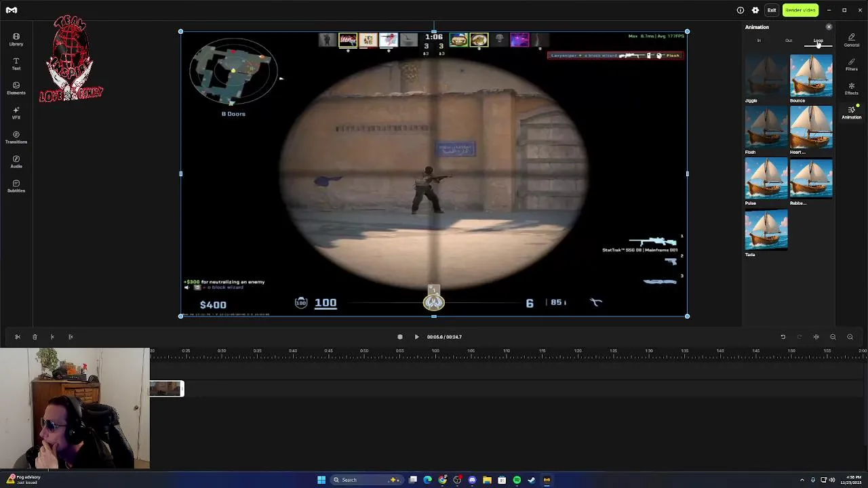Select the Text tool in the sidebar

click(16, 64)
